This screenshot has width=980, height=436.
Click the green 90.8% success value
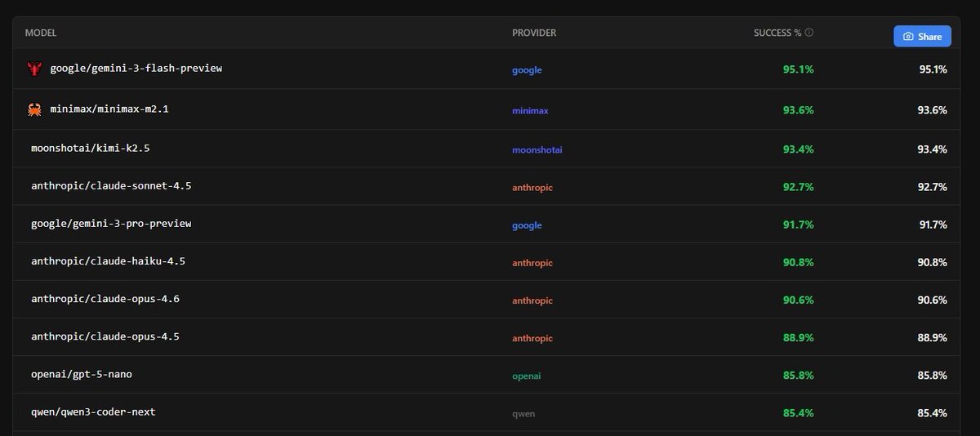pos(798,262)
